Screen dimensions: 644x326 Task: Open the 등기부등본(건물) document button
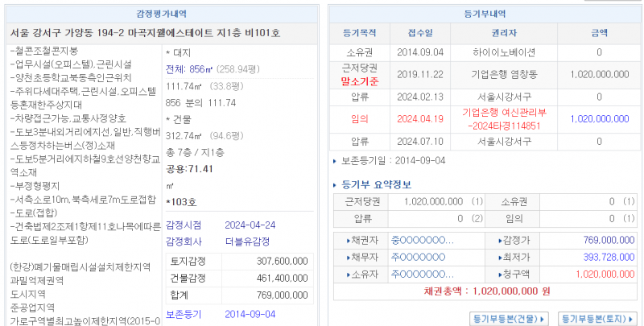coord(509,318)
